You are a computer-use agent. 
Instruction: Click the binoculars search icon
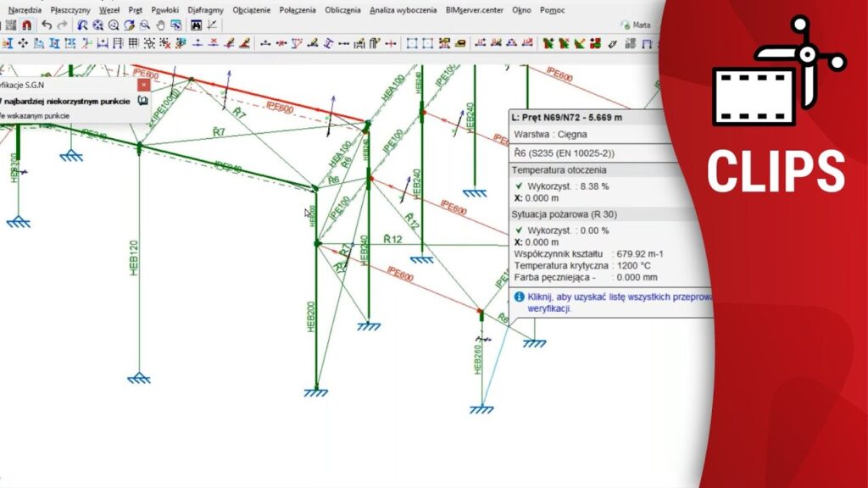196,25
